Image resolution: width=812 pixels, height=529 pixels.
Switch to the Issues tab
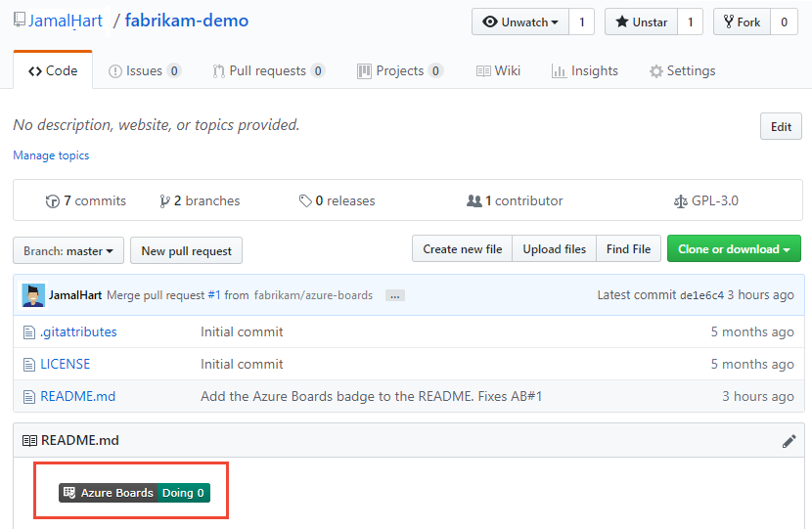coord(144,70)
